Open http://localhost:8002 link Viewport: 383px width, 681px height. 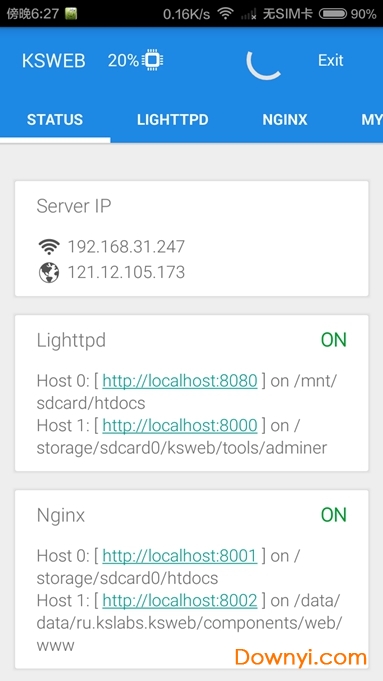[180, 601]
